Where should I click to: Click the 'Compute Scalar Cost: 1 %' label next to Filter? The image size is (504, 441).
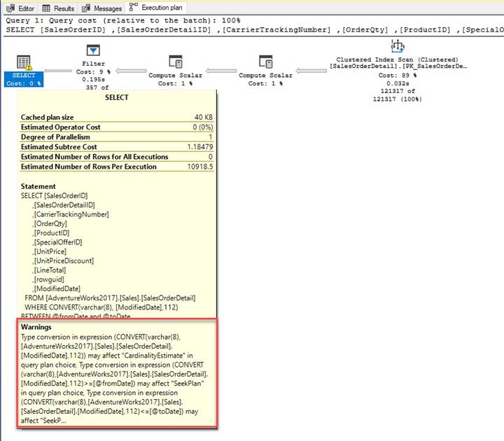176,79
